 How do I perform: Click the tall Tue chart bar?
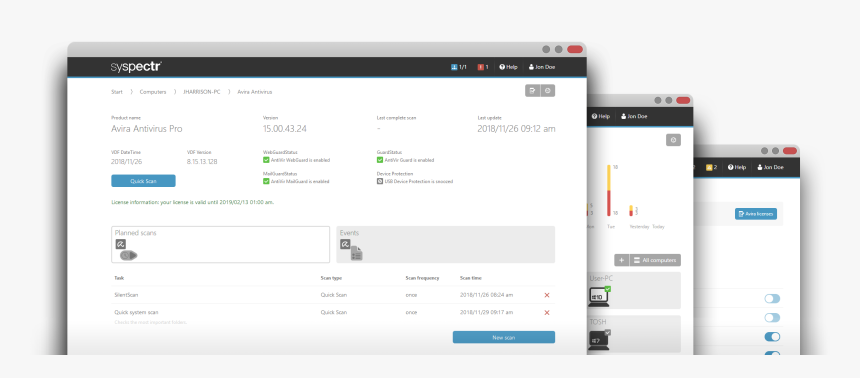click(x=609, y=190)
